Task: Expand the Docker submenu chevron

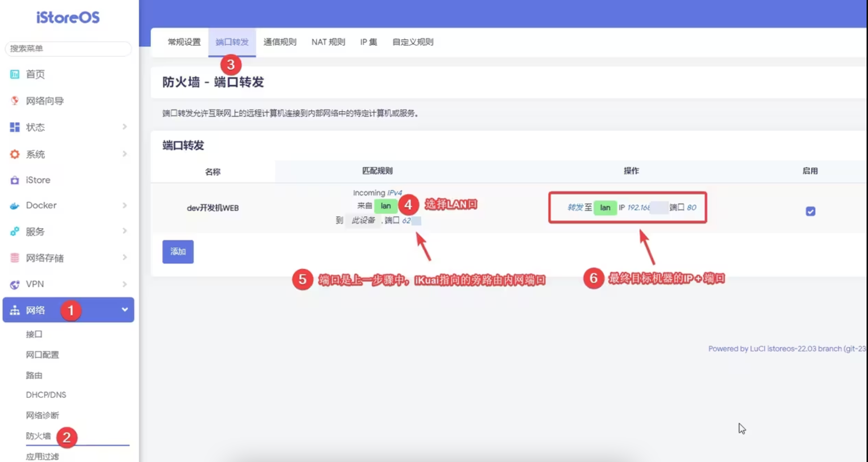Action: (x=124, y=205)
